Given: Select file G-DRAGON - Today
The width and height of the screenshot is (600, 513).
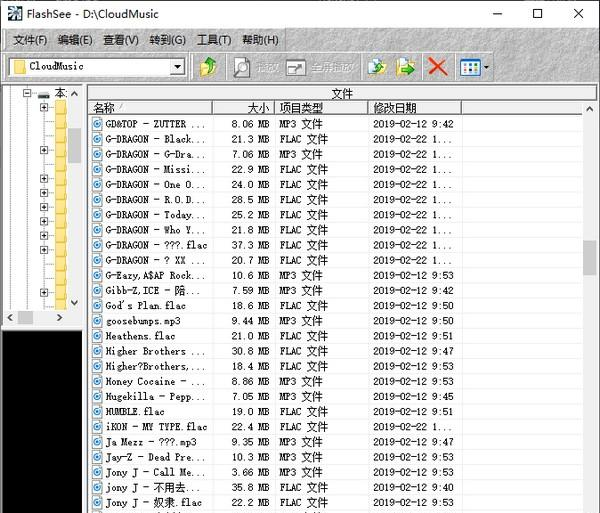Looking at the screenshot, I should pos(155,215).
